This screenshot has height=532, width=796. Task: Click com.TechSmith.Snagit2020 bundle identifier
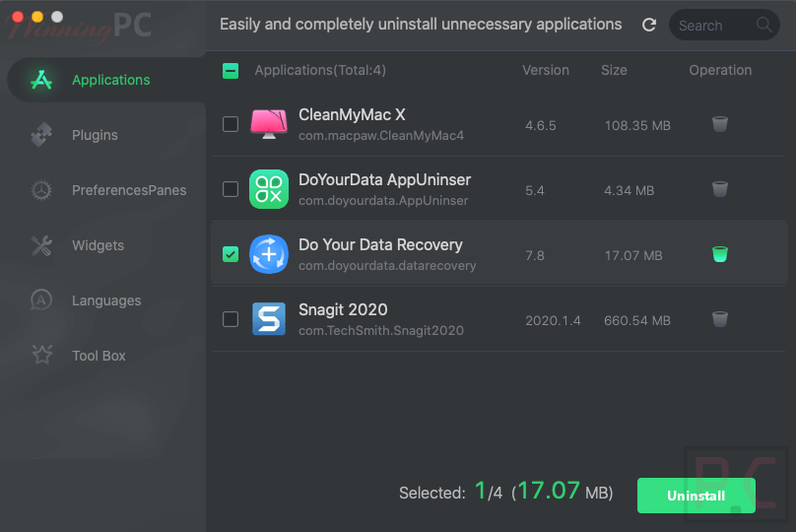click(x=381, y=330)
